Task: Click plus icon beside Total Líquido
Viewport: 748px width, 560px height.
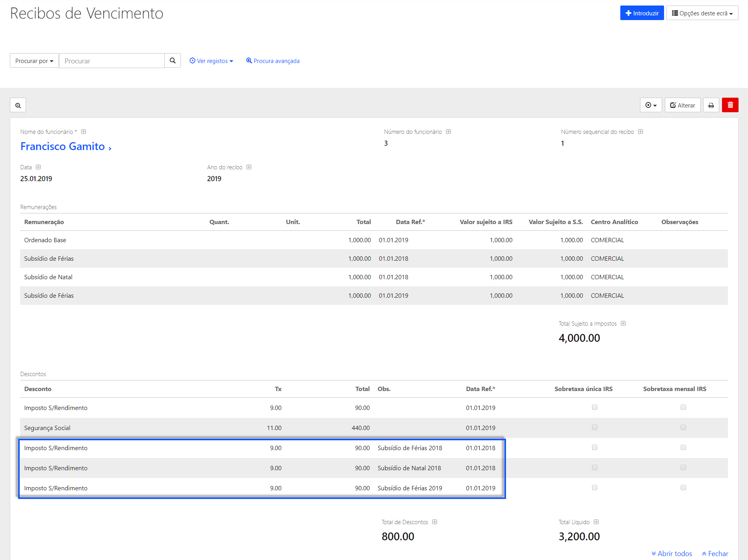Action: point(596,522)
